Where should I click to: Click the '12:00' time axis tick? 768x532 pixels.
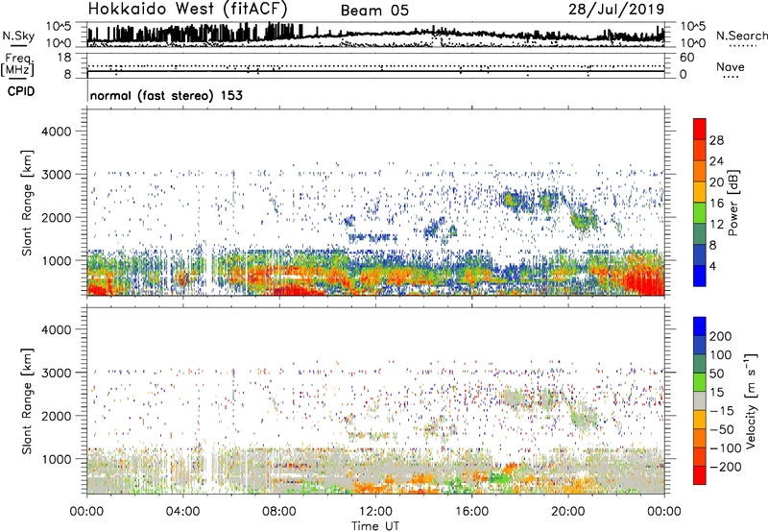coord(375,512)
